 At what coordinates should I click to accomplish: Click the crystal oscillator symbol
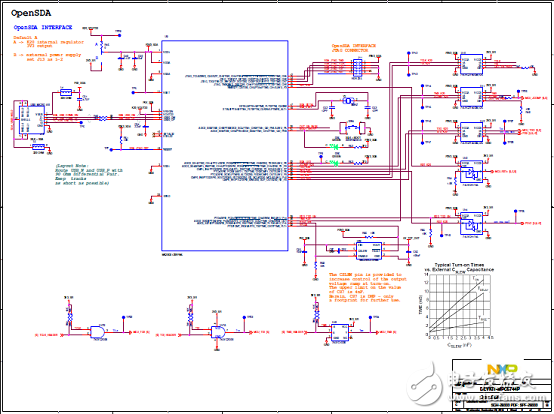pyautogui.click(x=349, y=101)
